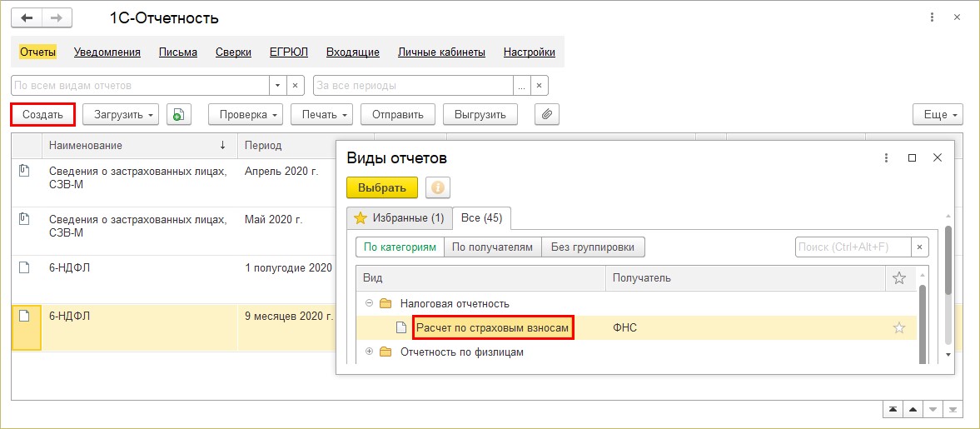980x429 pixels.
Task: Open the По всем видам отчетов dropdown
Action: [278, 85]
